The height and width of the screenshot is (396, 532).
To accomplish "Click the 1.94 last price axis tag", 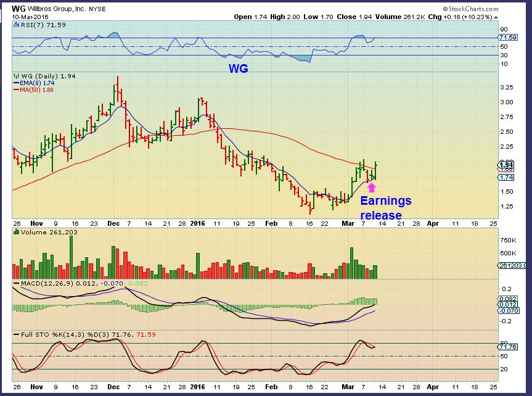I will tap(507, 165).
